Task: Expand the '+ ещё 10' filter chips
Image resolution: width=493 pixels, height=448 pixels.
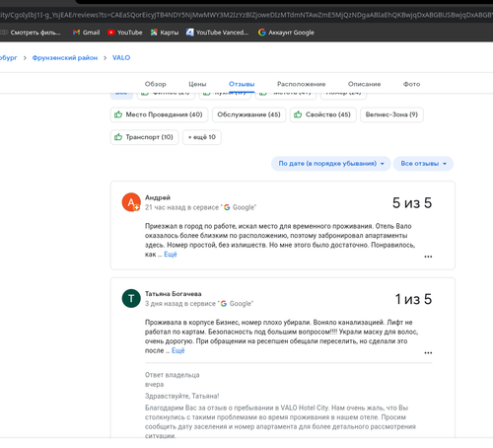Action: pos(202,137)
